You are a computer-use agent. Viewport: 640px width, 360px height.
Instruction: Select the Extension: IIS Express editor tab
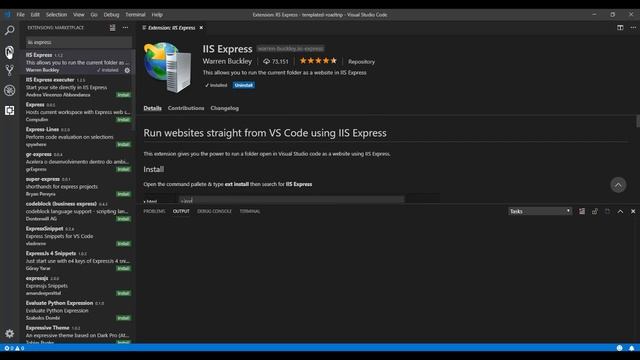pyautogui.click(x=171, y=28)
